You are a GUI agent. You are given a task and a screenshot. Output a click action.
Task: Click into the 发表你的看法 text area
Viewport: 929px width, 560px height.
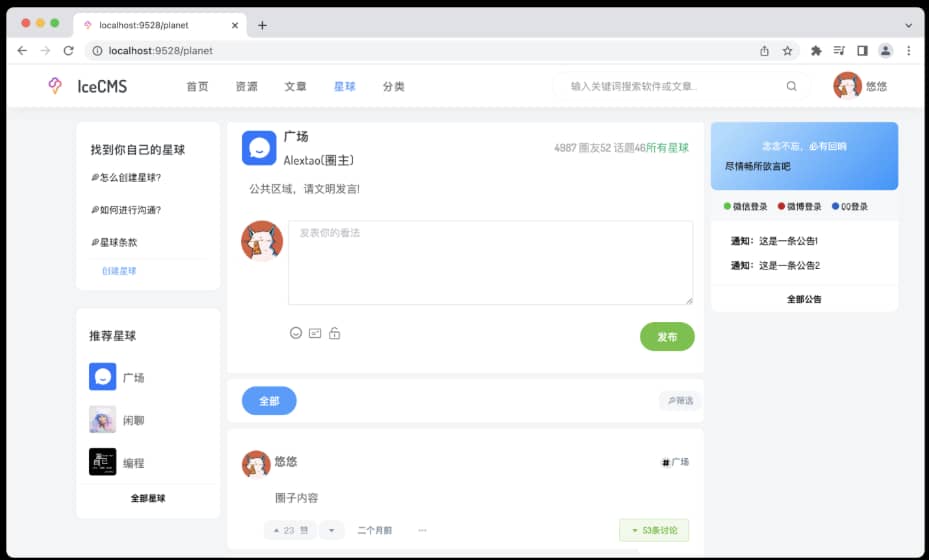click(x=490, y=262)
